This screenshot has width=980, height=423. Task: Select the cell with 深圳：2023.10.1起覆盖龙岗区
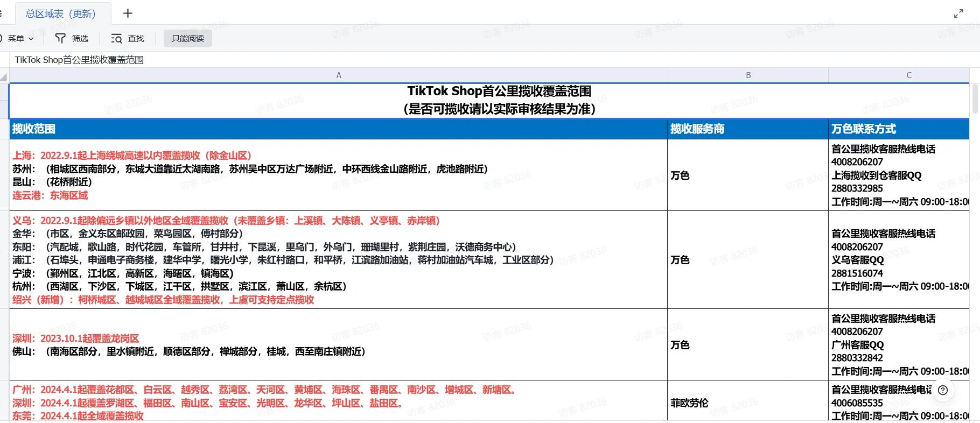pyautogui.click(x=339, y=344)
